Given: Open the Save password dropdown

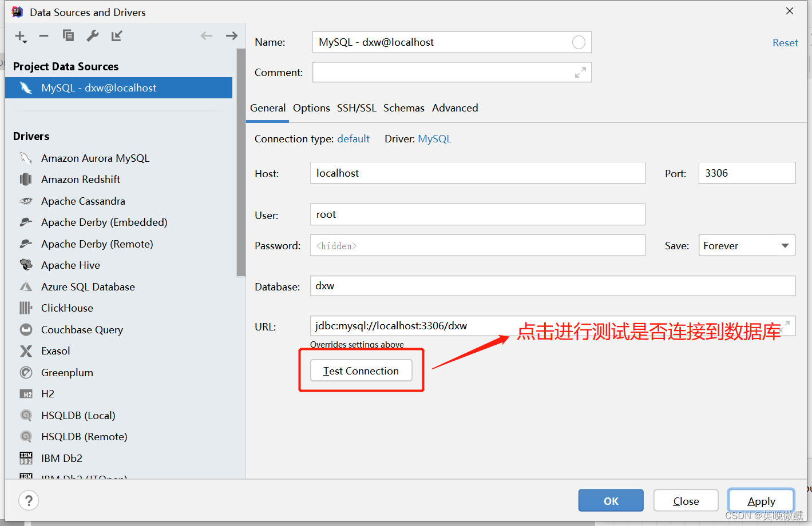Looking at the screenshot, I should pyautogui.click(x=747, y=245).
